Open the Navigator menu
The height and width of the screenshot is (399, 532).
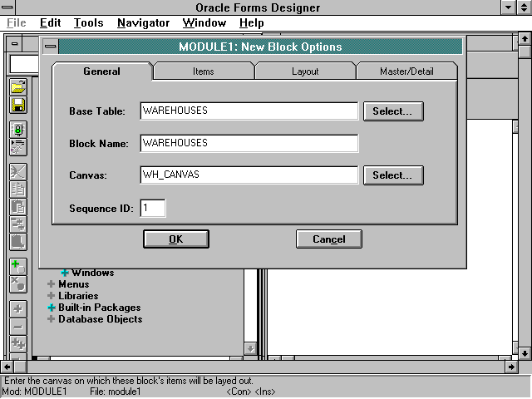point(143,23)
